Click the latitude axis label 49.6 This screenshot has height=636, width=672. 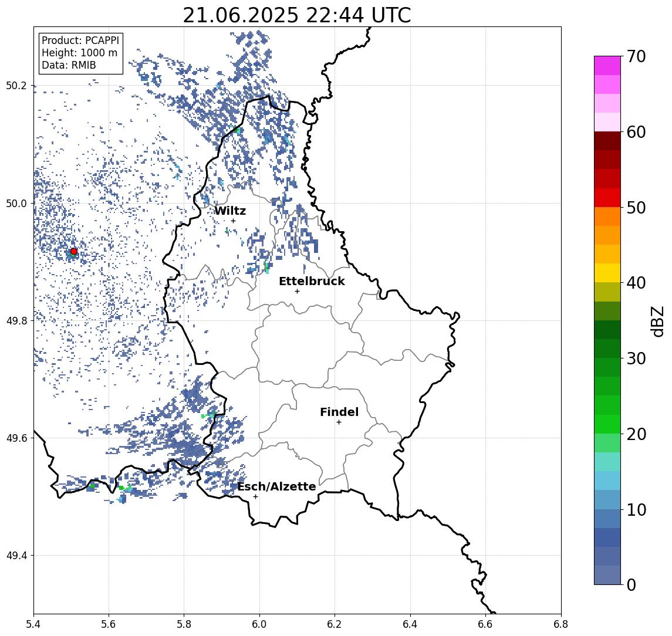pos(16,438)
